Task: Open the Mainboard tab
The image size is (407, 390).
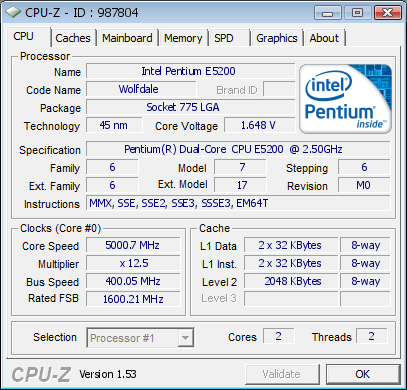Action: 127,38
